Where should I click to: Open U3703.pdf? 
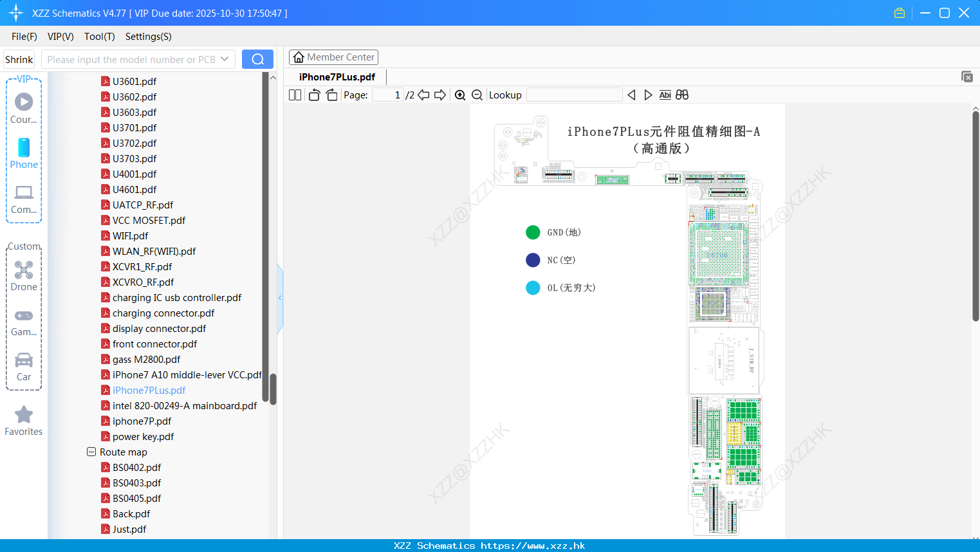click(129, 158)
